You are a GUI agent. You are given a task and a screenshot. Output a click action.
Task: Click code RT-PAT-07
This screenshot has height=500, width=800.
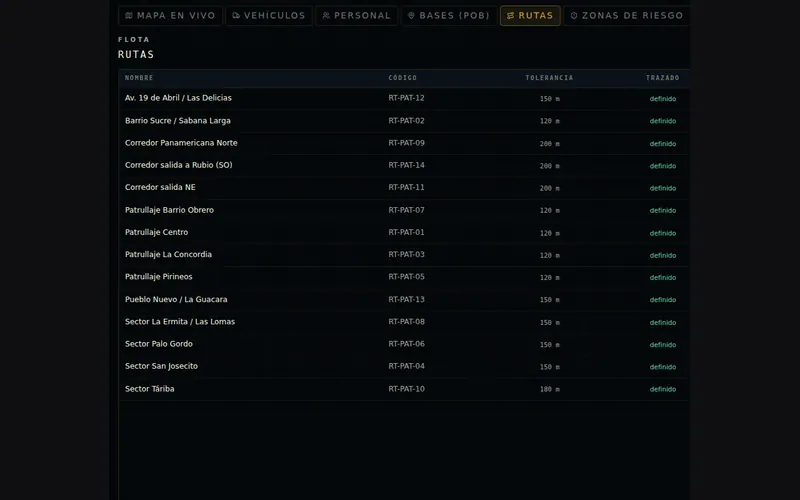click(406, 210)
